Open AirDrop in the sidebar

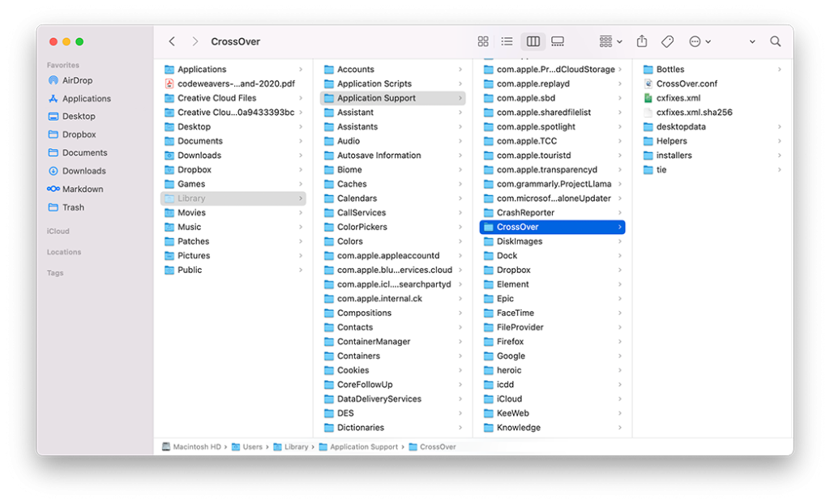click(77, 80)
